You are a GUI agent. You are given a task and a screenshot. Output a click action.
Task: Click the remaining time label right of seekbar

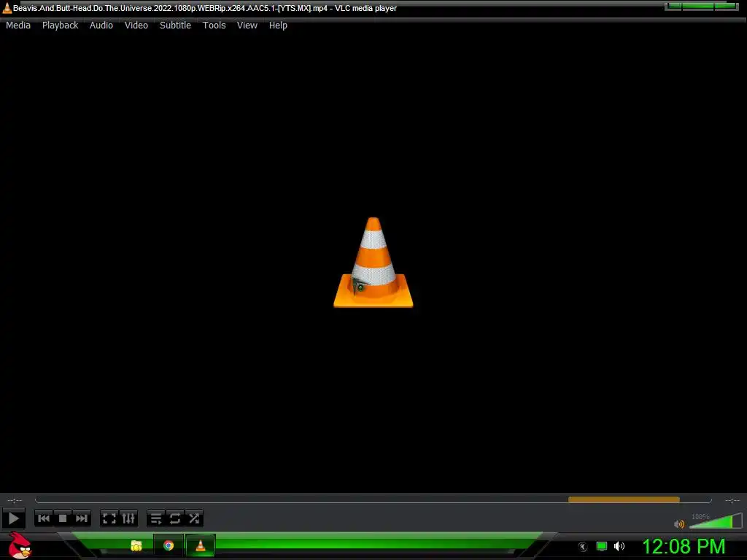732,500
